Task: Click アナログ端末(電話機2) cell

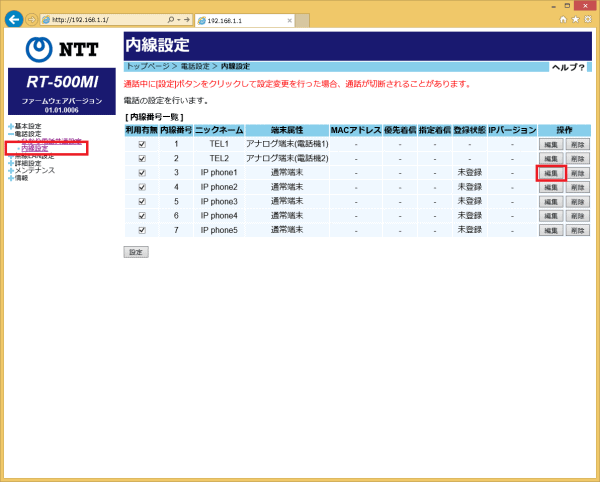Action: coord(287,158)
